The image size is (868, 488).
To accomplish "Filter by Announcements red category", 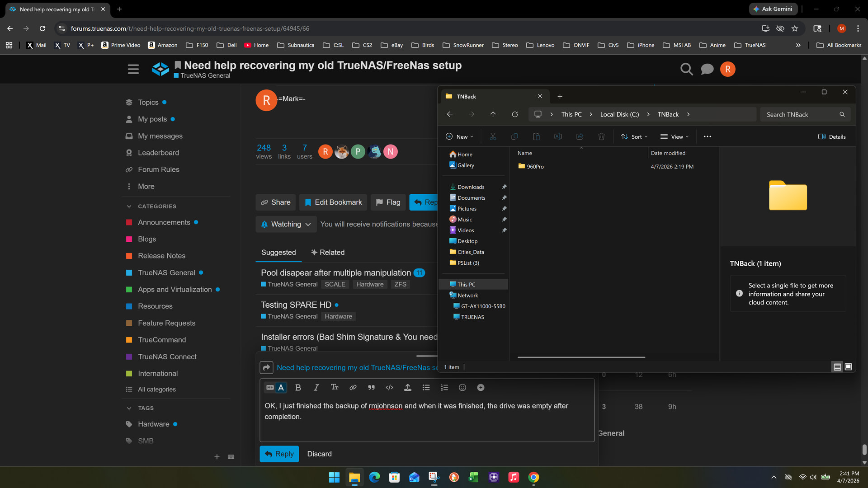I will tap(164, 222).
